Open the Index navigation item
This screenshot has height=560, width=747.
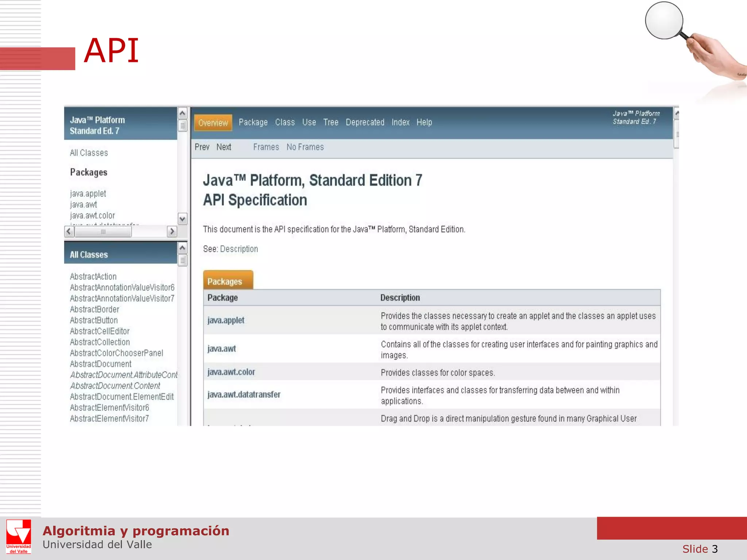tap(400, 122)
